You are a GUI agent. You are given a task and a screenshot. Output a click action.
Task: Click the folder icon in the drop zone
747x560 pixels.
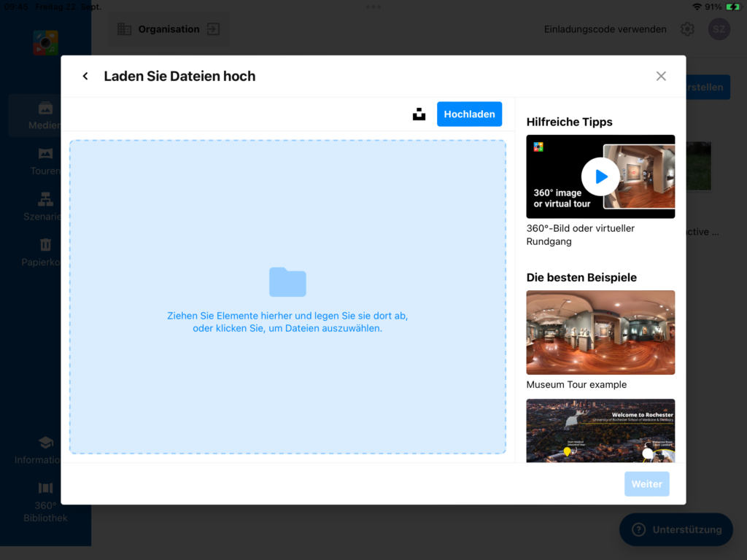(287, 282)
